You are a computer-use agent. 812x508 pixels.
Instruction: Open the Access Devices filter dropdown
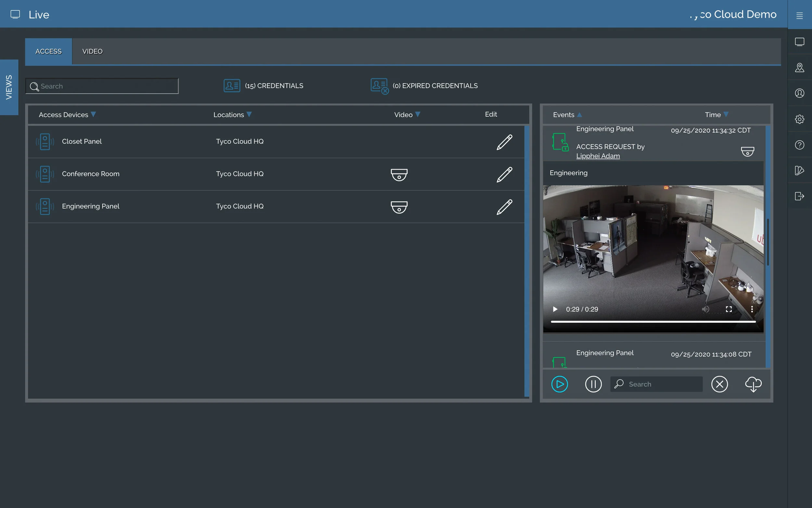[94, 114]
